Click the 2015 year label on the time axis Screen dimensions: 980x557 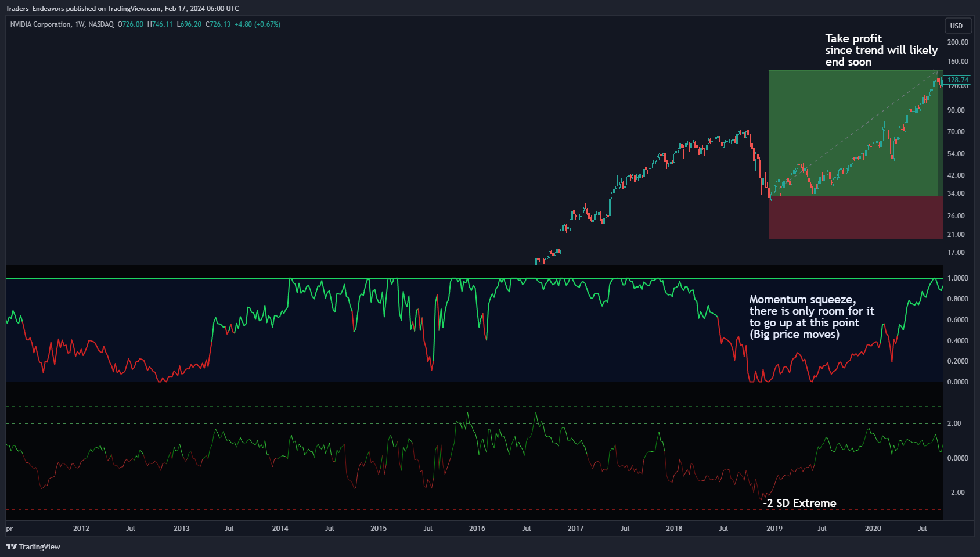(379, 529)
